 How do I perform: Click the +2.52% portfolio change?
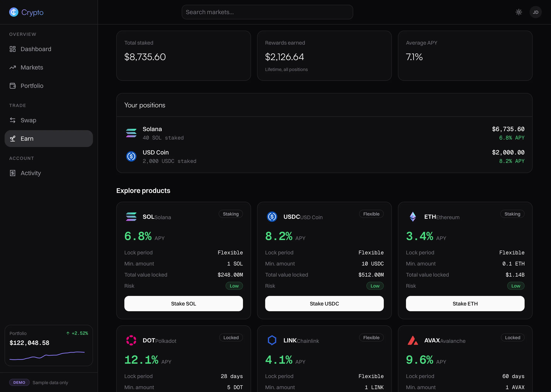[x=80, y=333]
